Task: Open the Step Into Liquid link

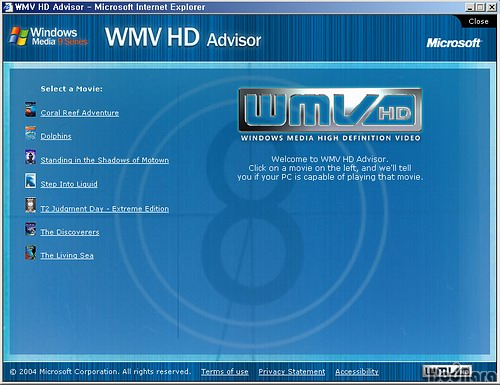Action: click(x=69, y=184)
